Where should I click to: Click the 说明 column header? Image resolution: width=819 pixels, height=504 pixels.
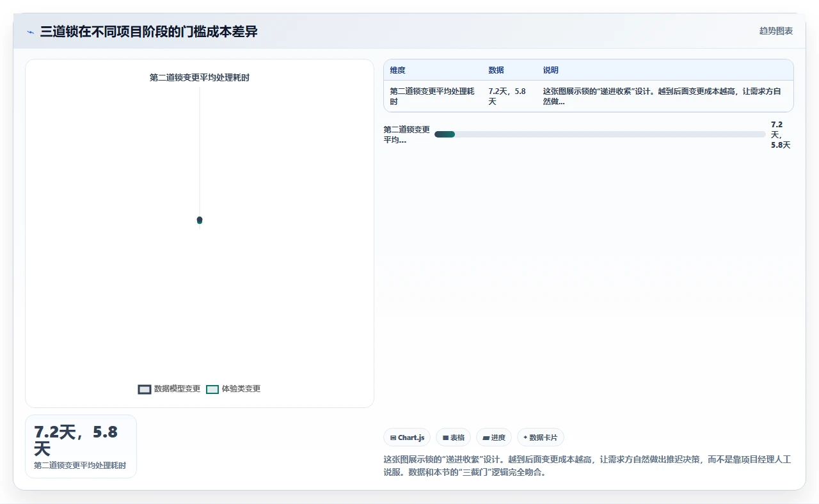pos(551,70)
